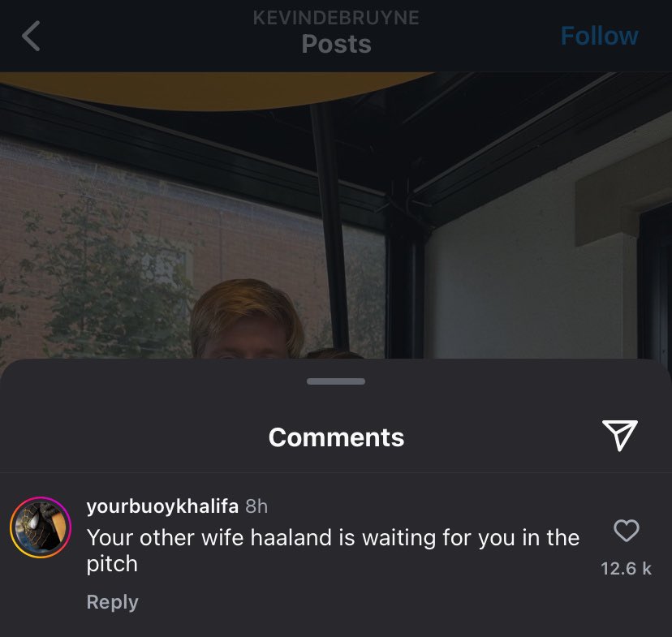Open yourbuoykhalifa's Spider-Man profile picture
The height and width of the screenshot is (637, 672).
[x=41, y=527]
